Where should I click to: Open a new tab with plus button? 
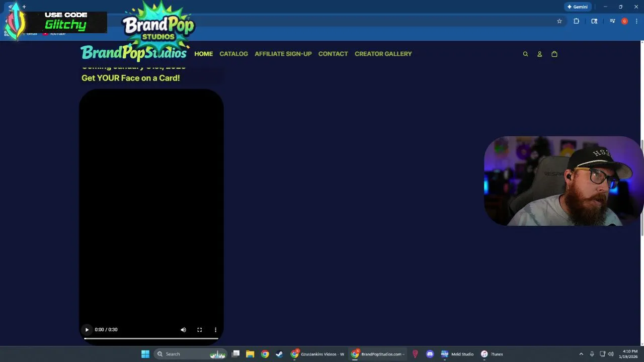point(24,7)
